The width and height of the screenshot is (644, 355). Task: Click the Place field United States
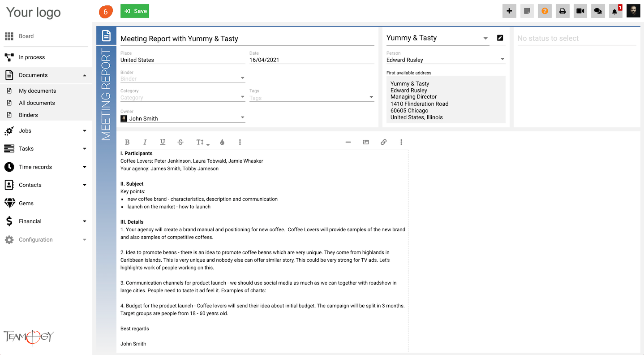(183, 60)
